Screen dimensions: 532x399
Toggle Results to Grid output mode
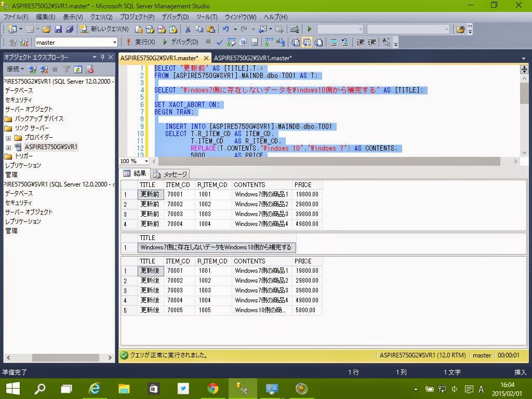307,42
